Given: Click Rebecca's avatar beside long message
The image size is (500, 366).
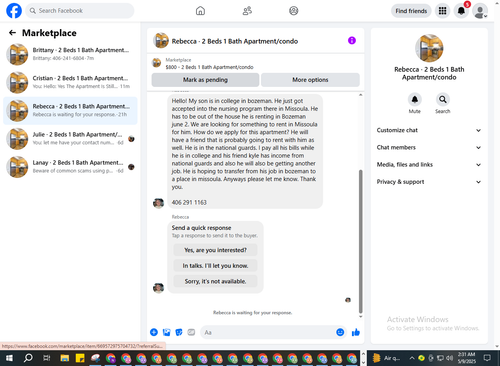Looking at the screenshot, I should click(158, 203).
